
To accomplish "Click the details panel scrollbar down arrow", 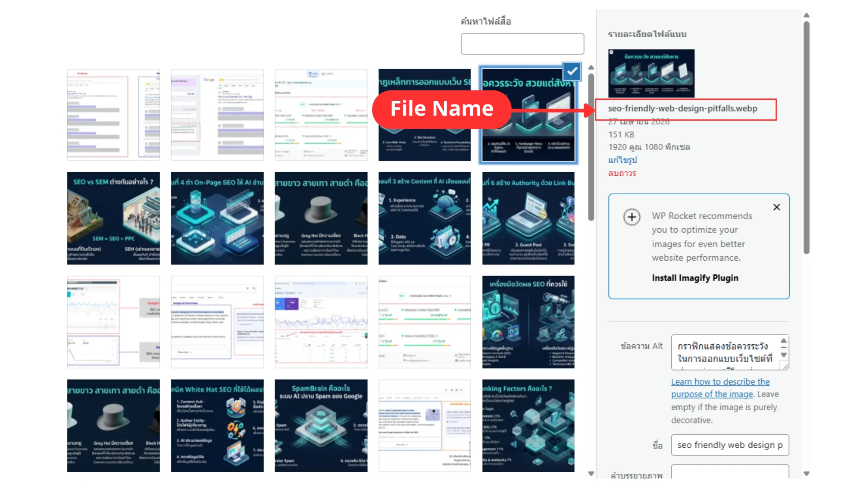I will point(807,474).
